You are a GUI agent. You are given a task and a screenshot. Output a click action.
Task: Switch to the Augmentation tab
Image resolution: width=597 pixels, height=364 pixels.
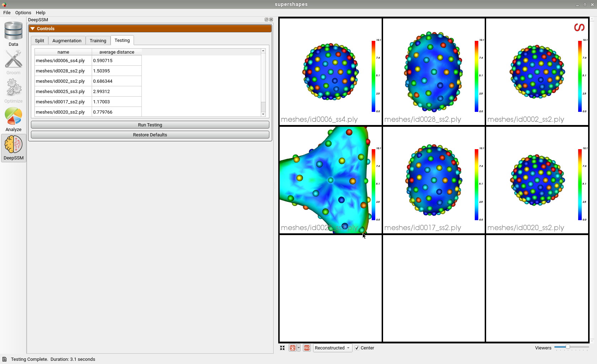coord(67,40)
